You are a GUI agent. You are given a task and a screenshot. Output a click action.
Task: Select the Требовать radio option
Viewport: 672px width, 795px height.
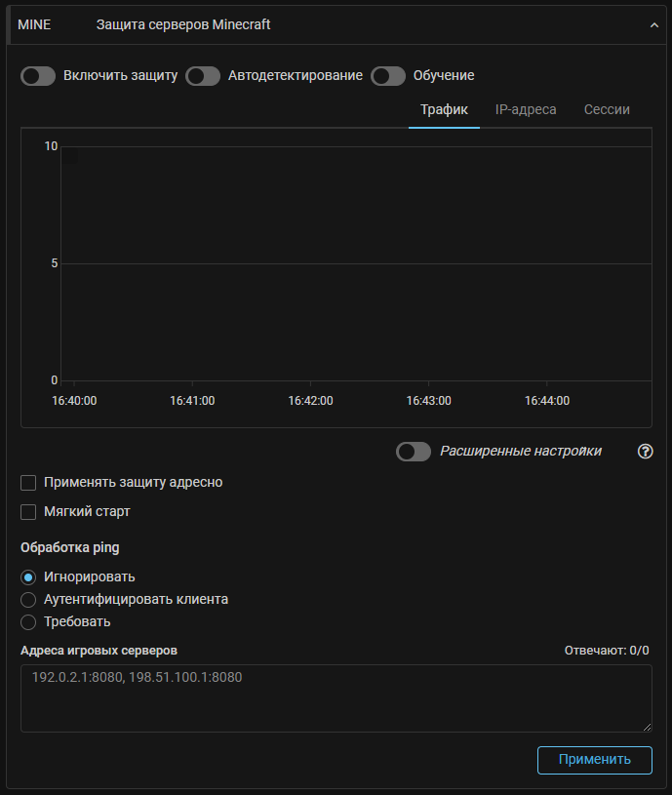28,621
